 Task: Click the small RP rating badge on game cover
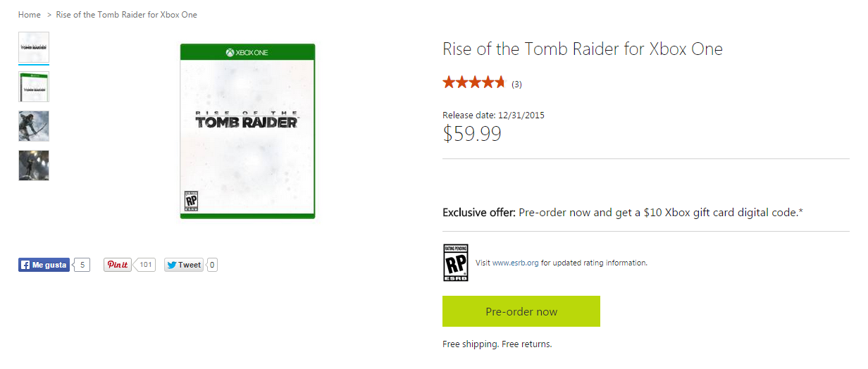(190, 201)
